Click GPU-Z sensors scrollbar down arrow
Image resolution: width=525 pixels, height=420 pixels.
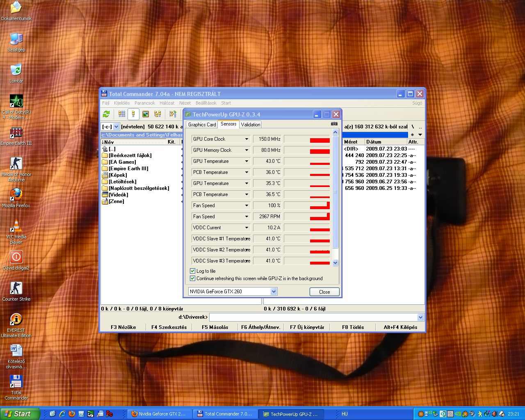click(335, 262)
